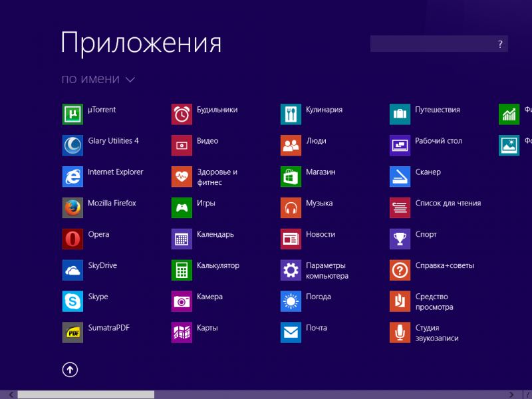Click the 'Здоровье и фитнес' label
532x399 pixels.
217,177
